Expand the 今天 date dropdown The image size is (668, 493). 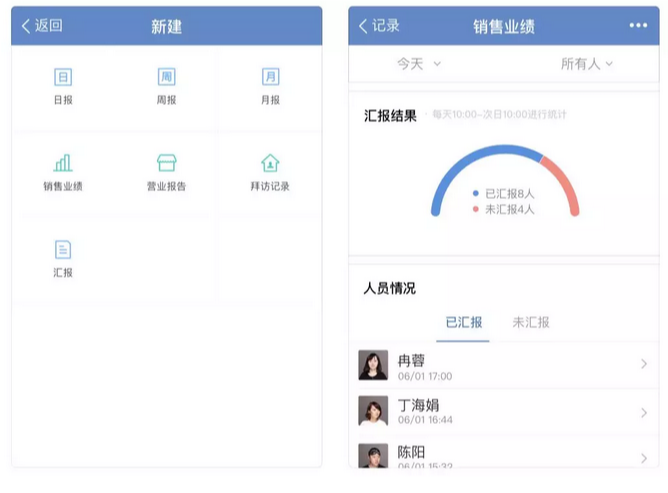tap(419, 64)
